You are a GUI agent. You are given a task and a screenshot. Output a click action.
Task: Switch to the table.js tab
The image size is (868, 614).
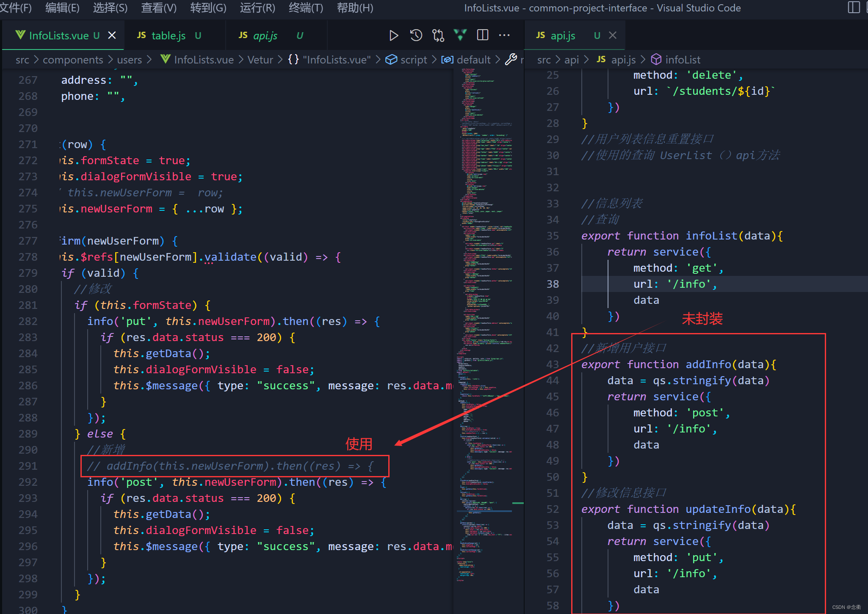click(x=168, y=36)
